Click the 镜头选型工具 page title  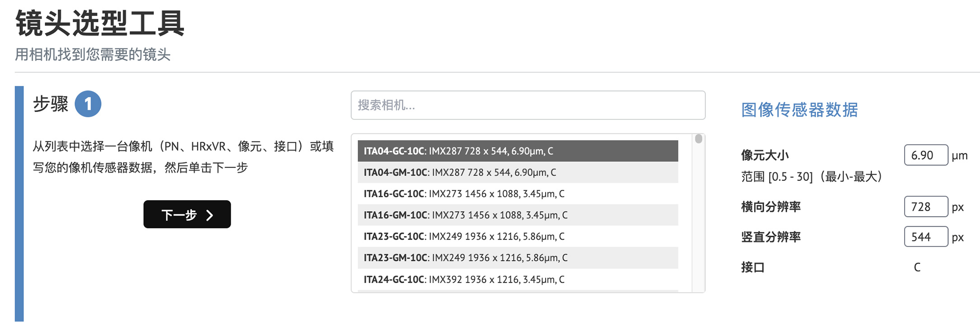(100, 24)
